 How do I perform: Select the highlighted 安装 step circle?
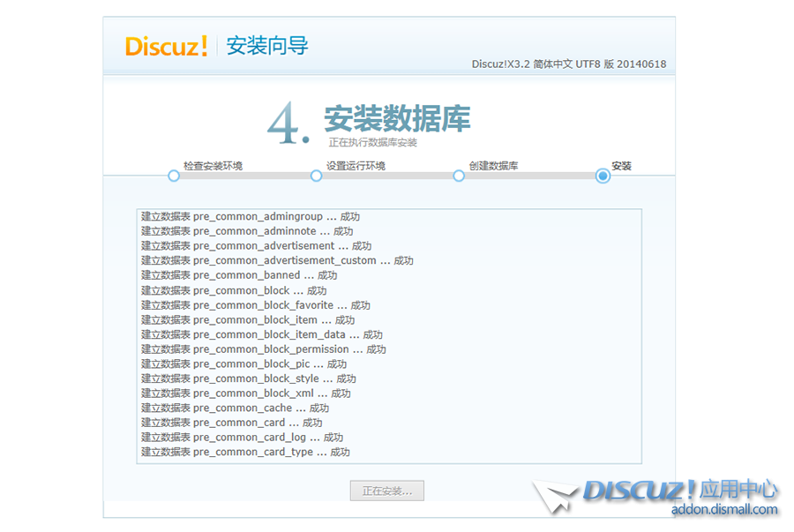click(602, 176)
